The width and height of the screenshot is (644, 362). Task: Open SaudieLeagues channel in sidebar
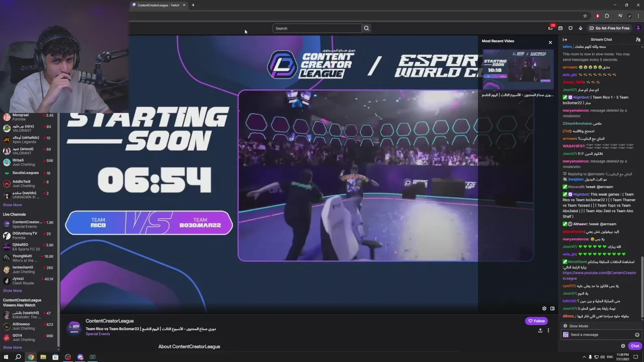coord(30,173)
